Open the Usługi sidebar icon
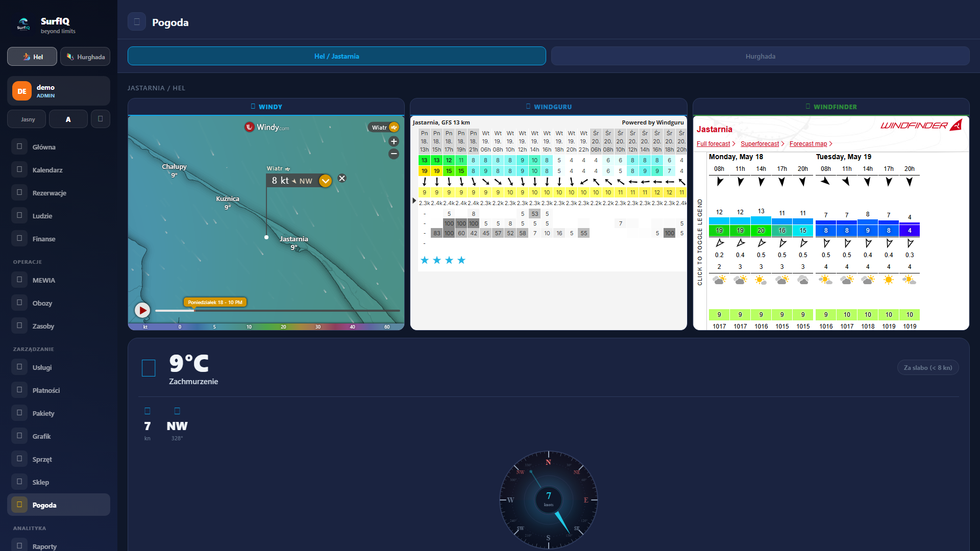The height and width of the screenshot is (551, 980). point(19,367)
